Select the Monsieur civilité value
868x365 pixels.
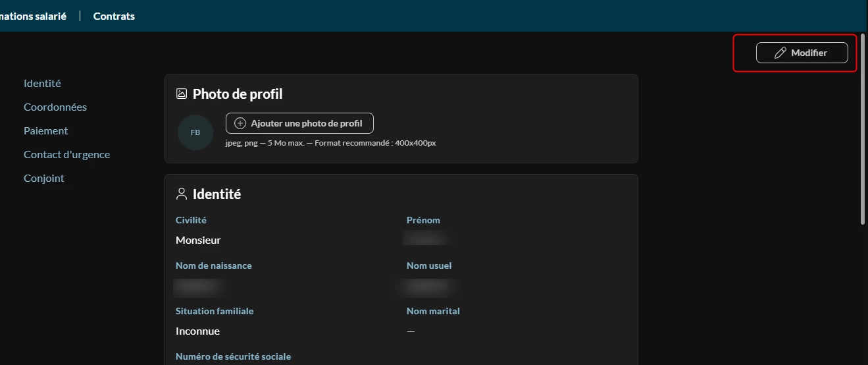coord(198,240)
